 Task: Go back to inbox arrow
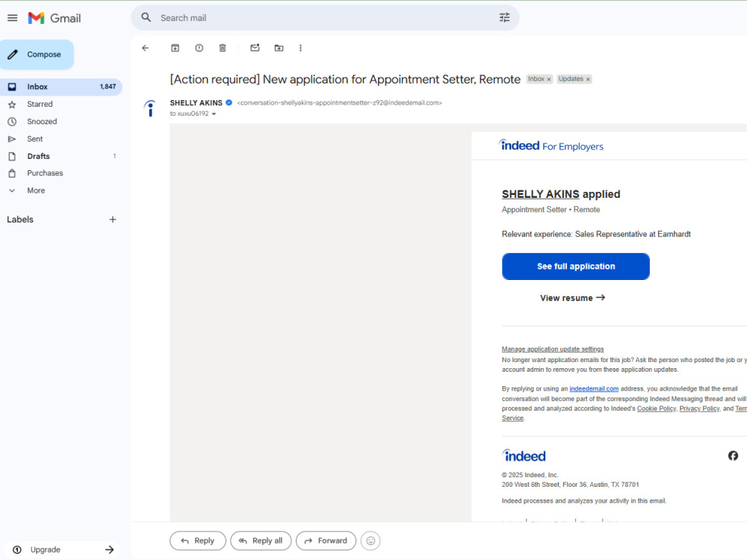(146, 48)
